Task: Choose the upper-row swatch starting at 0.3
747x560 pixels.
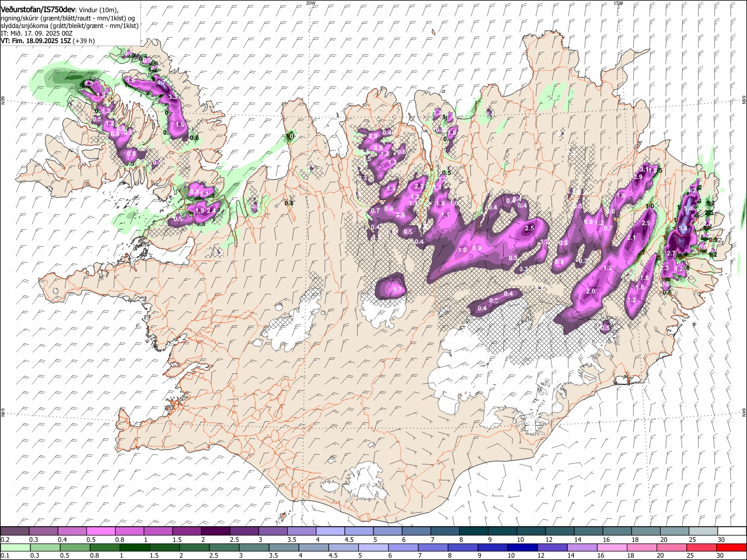Action: (43, 531)
